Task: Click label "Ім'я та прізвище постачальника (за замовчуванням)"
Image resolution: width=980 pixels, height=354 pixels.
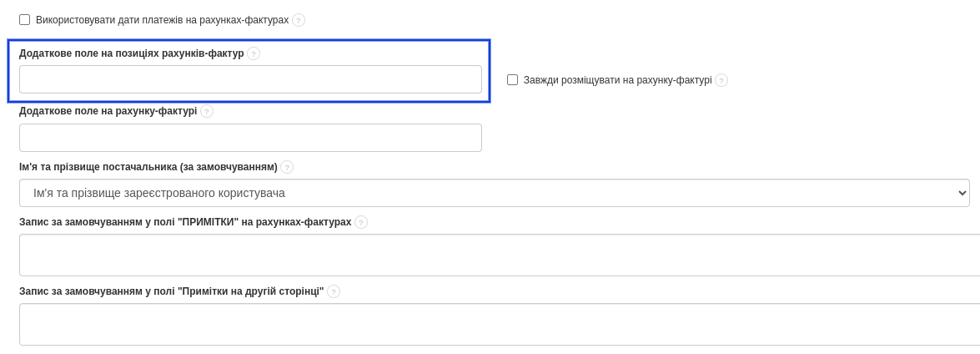Action: [148, 167]
